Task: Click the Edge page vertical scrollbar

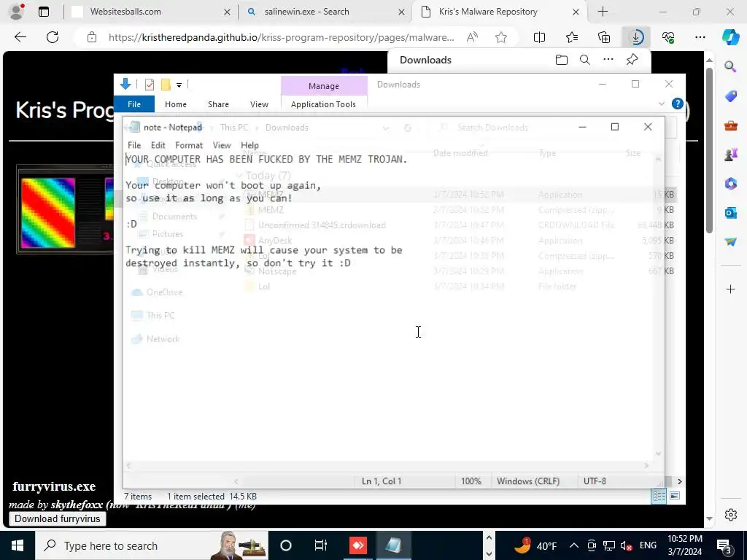Action: (709, 150)
